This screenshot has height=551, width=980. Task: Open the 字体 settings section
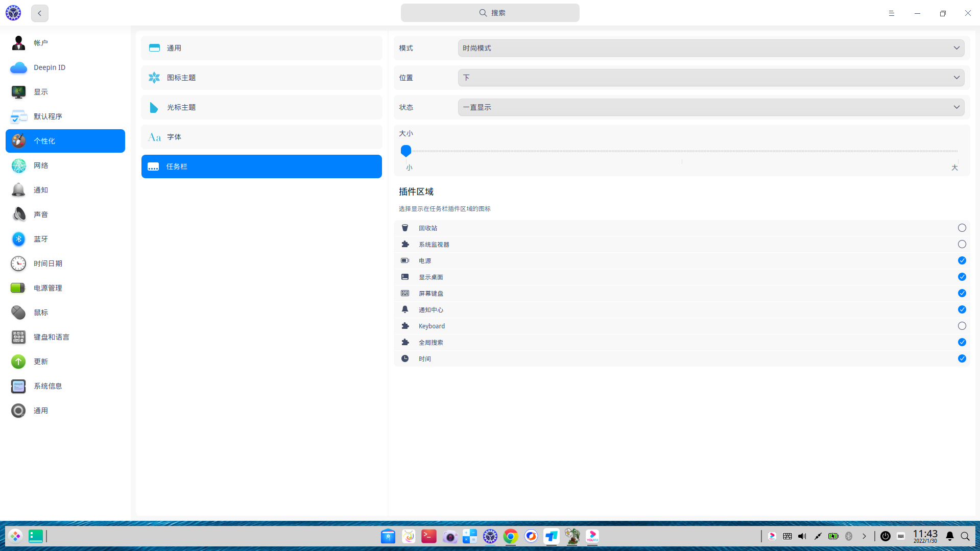click(261, 137)
